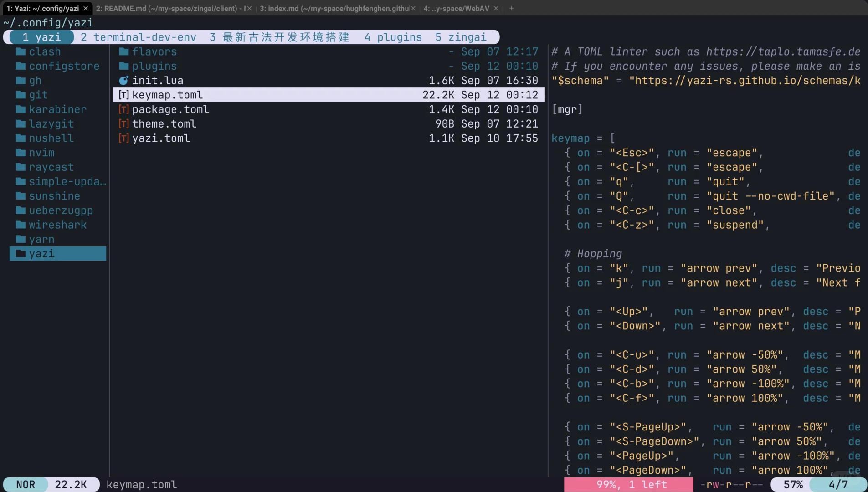Click the 90B size of theme.toml

(x=445, y=124)
